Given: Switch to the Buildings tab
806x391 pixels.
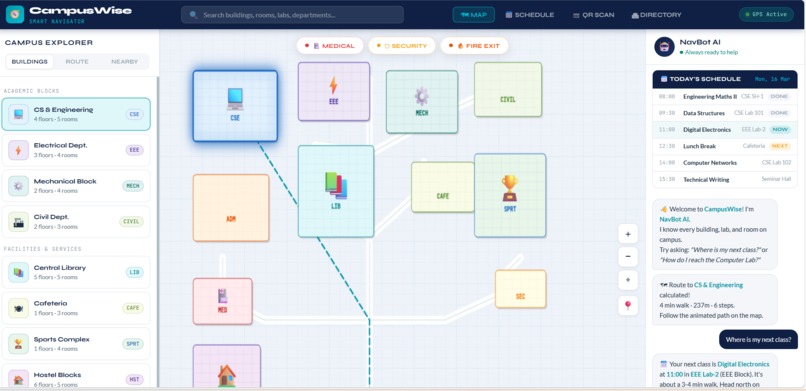Looking at the screenshot, I should (29, 62).
